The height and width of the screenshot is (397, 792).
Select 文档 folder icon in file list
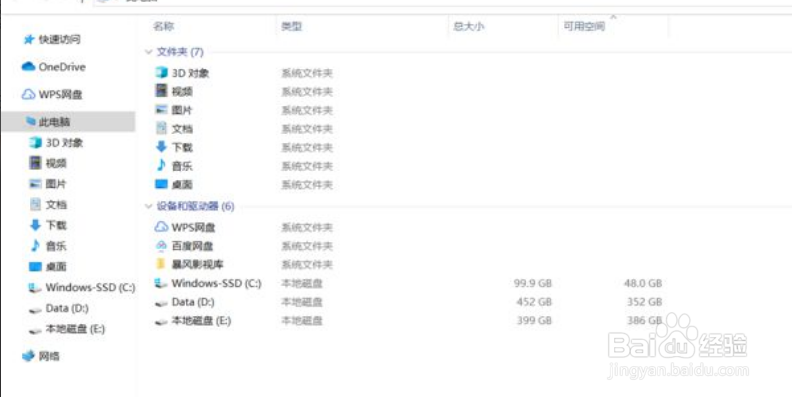tap(161, 128)
